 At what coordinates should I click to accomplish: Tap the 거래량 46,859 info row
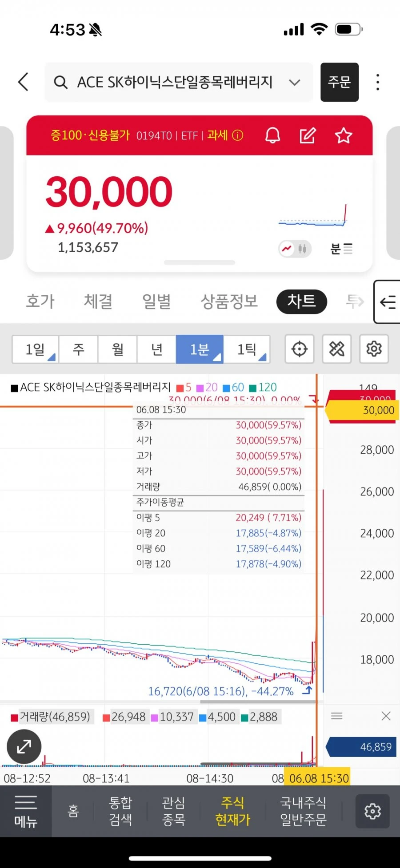[x=219, y=487]
